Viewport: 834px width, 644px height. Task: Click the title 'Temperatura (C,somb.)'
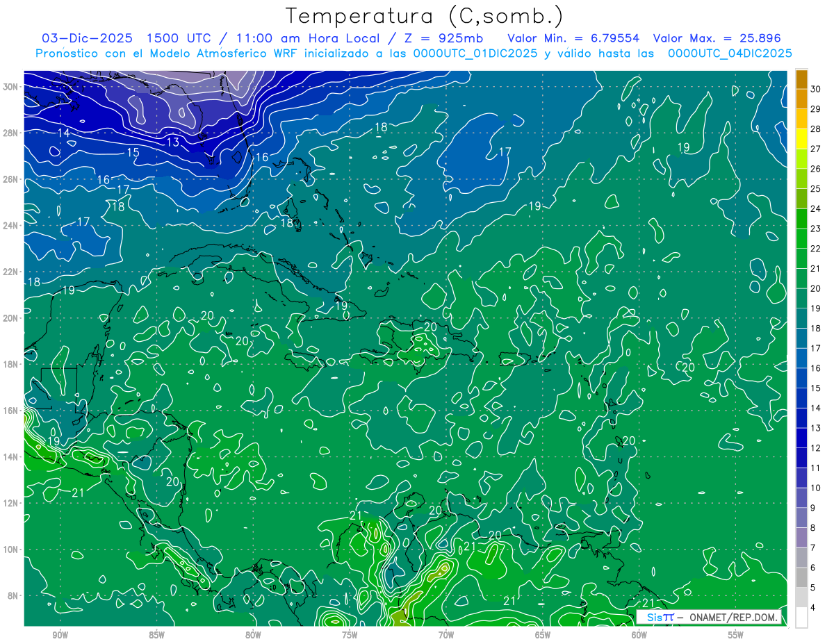[425, 16]
